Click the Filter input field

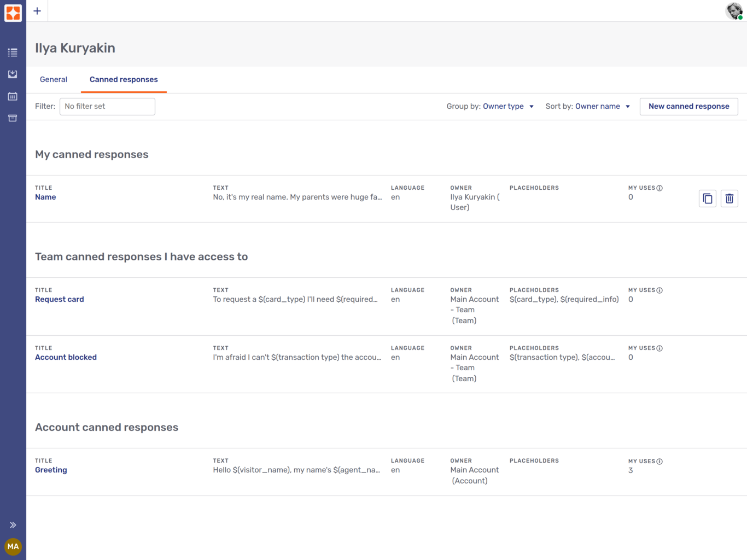tap(107, 107)
